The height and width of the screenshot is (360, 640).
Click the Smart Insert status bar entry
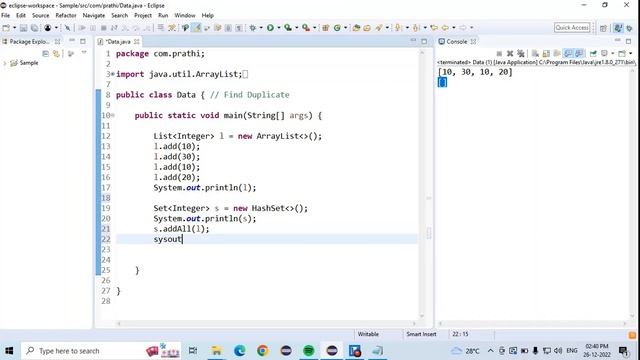(x=421, y=334)
